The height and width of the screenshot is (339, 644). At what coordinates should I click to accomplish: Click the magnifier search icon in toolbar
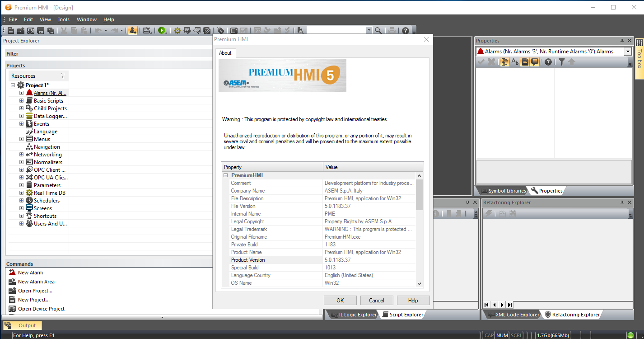click(378, 30)
